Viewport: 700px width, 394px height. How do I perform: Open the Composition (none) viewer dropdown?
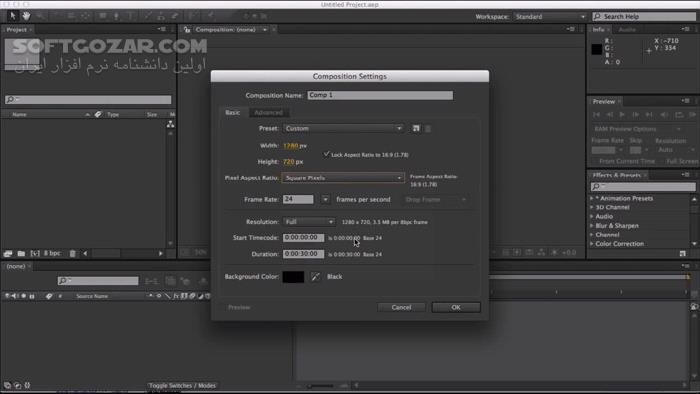(265, 29)
